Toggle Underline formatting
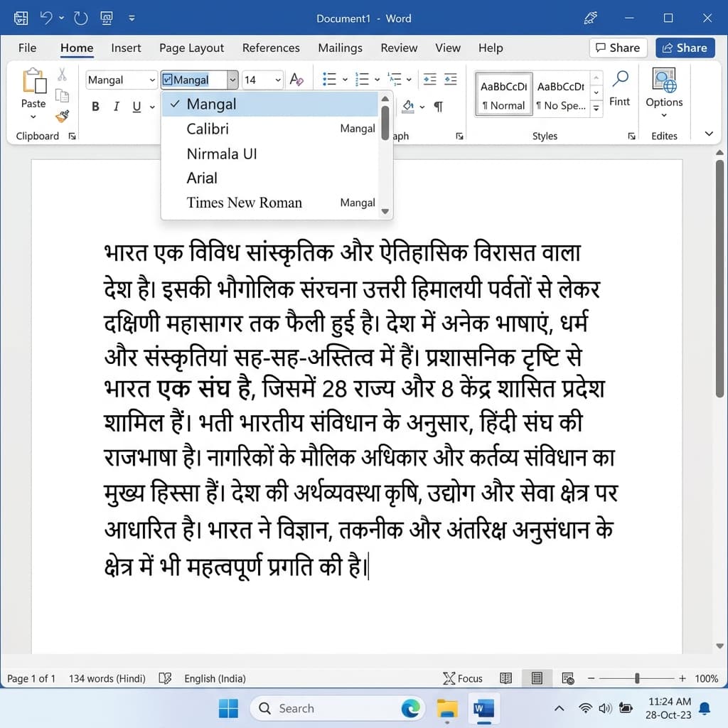This screenshot has width=728, height=728. (x=136, y=107)
